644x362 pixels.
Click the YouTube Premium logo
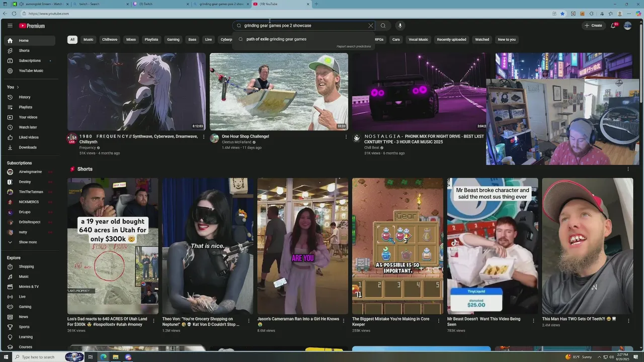pyautogui.click(x=32, y=26)
